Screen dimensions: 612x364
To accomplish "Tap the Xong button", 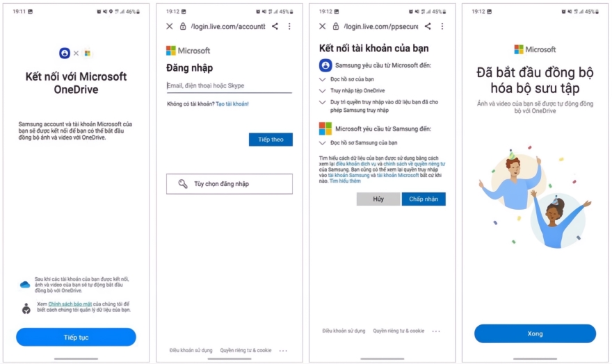I will click(535, 333).
